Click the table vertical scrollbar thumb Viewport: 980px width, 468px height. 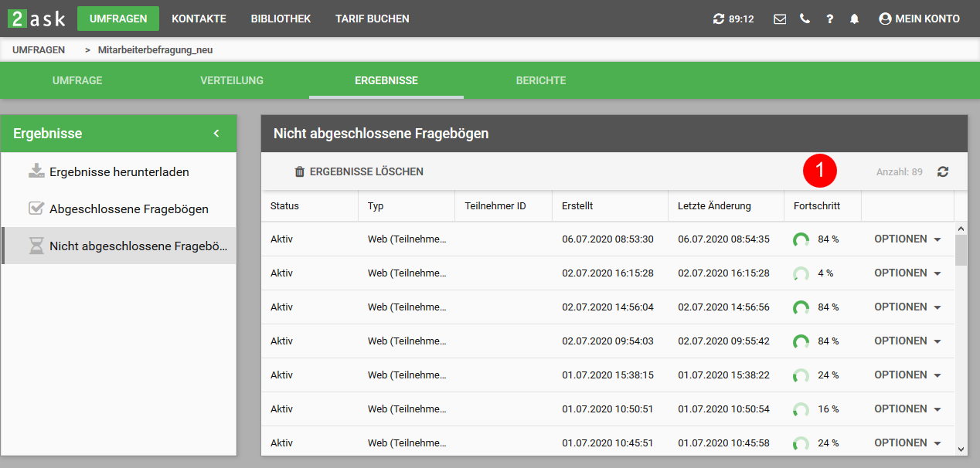pyautogui.click(x=961, y=250)
